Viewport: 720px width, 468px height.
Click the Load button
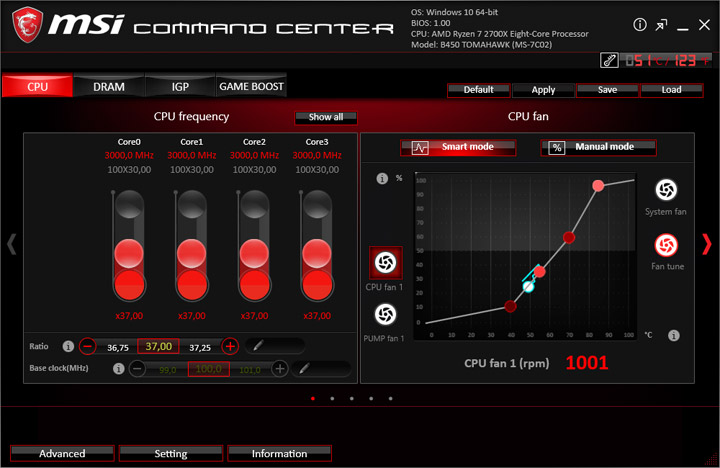click(x=671, y=90)
